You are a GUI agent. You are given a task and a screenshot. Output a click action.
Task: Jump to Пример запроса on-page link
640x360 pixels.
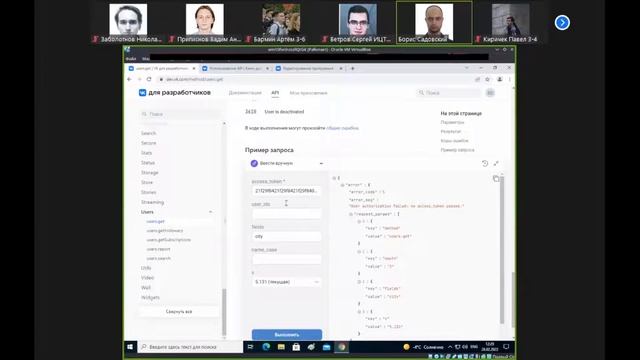(x=457, y=150)
